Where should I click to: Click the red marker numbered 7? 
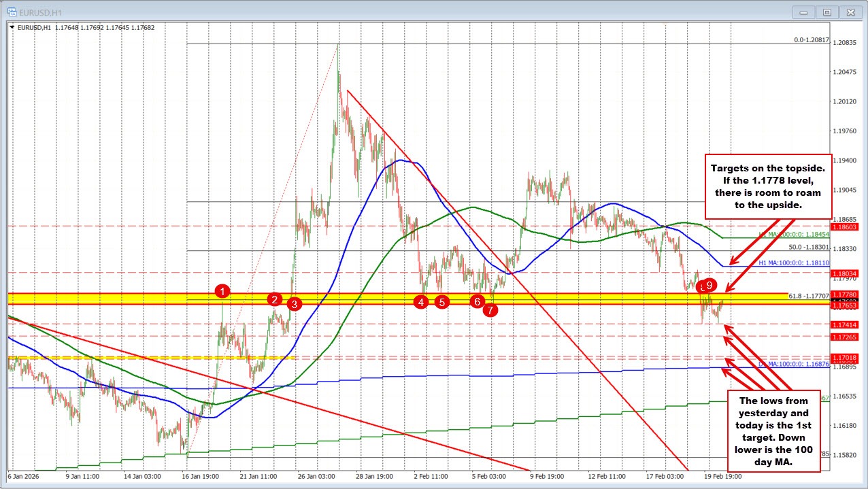click(491, 310)
